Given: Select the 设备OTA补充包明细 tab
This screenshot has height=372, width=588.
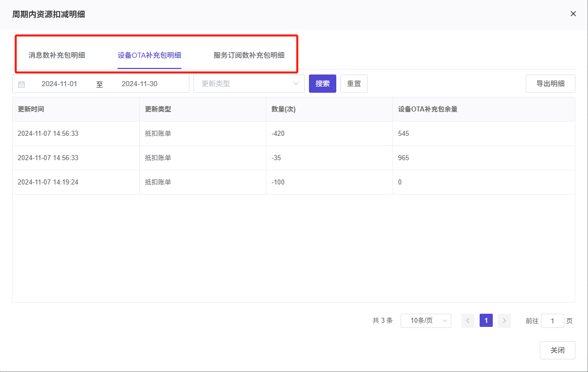Looking at the screenshot, I should click(149, 55).
